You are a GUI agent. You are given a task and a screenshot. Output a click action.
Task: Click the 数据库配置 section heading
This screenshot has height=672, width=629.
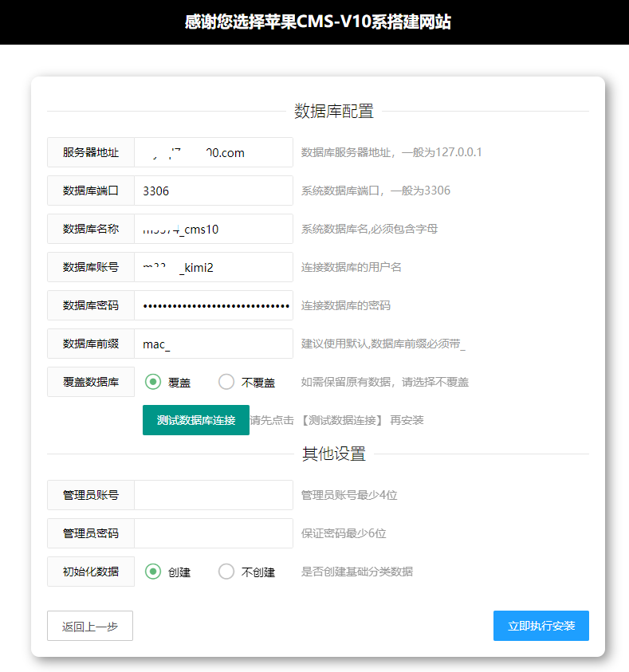click(334, 111)
